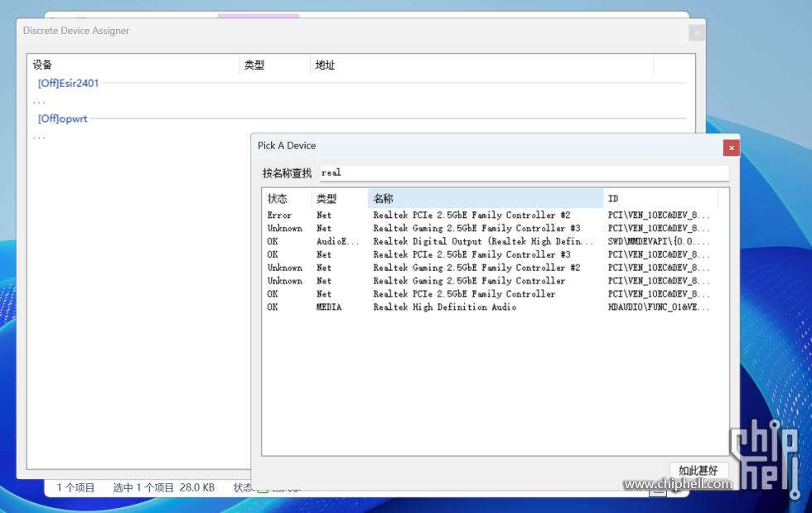
Task: Click the "..." row under [Off]Esir2401
Action: pyautogui.click(x=40, y=101)
